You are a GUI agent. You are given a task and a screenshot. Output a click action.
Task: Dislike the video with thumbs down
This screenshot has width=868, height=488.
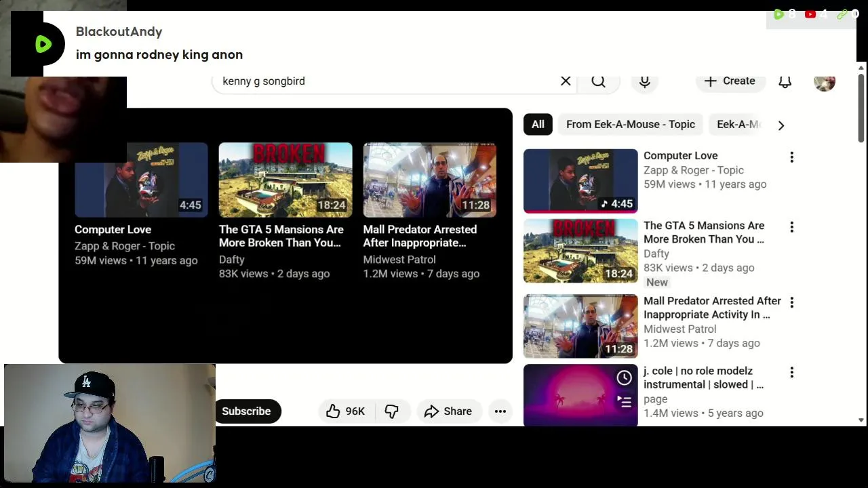391,411
